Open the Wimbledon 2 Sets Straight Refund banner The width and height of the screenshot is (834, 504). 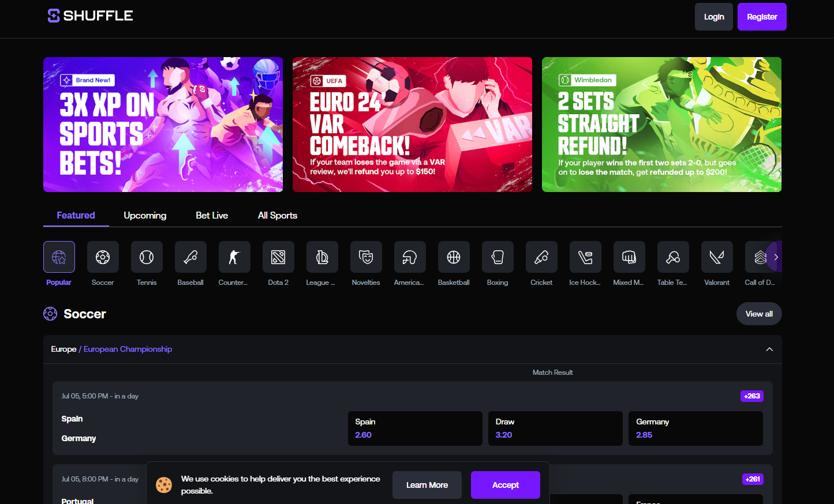coord(661,125)
